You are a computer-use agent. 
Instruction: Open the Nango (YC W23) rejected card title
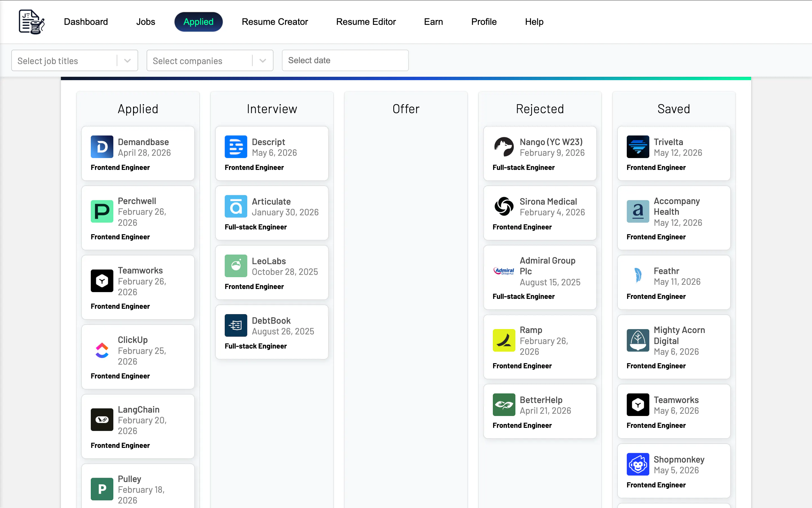pyautogui.click(x=551, y=142)
